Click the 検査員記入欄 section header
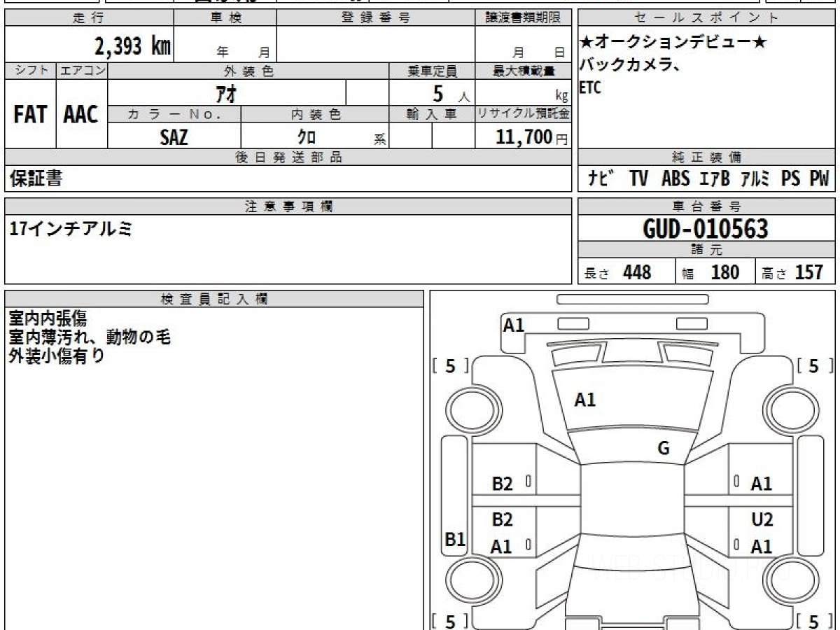 pyautogui.click(x=214, y=299)
